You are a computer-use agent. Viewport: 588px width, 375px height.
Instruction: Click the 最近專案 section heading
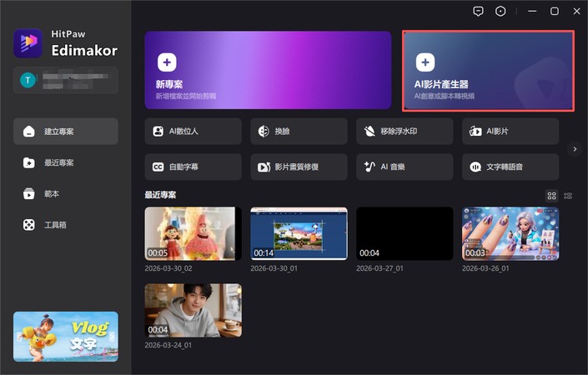(x=160, y=195)
